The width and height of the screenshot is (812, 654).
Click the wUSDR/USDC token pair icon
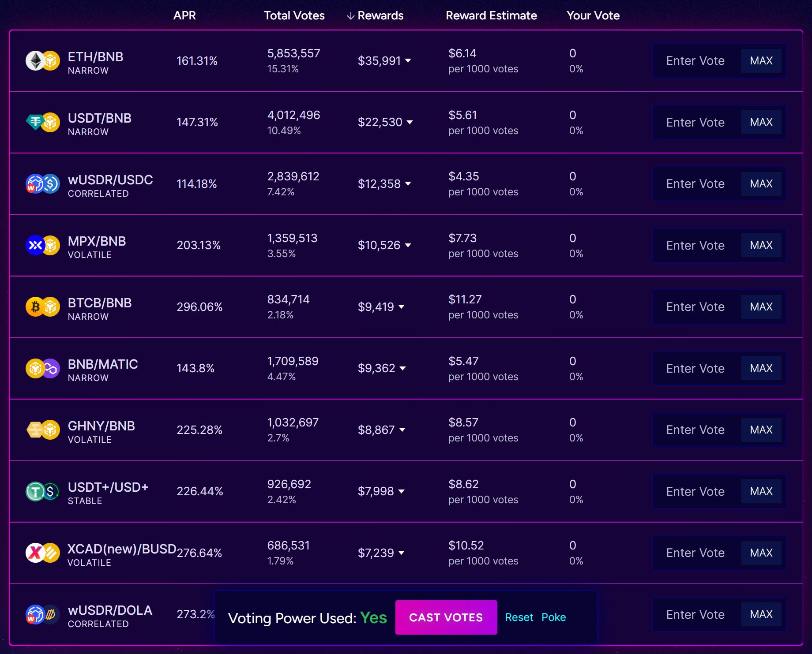[x=43, y=184]
